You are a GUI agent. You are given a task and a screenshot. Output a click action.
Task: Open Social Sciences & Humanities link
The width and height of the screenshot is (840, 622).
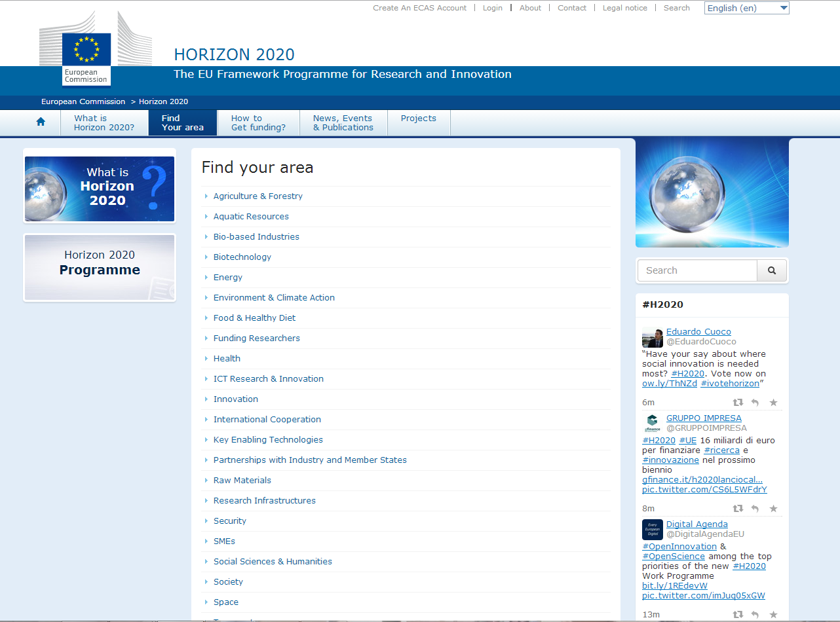coord(273,562)
